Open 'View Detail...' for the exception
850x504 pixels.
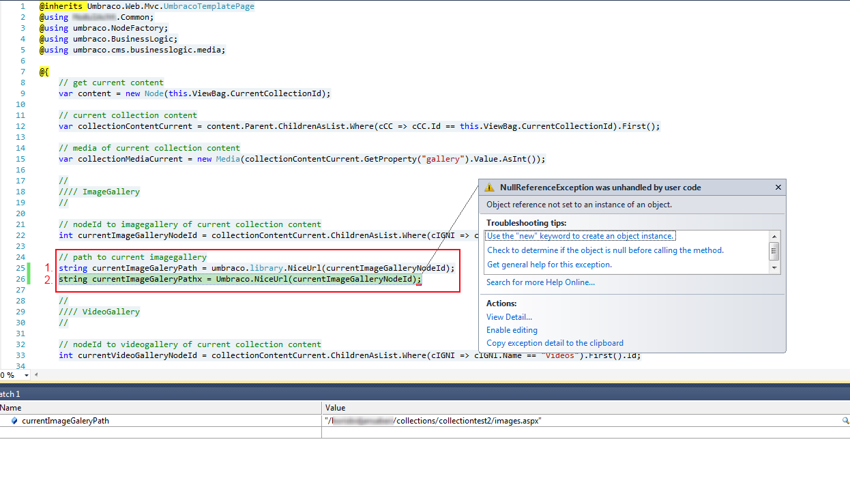tap(509, 317)
